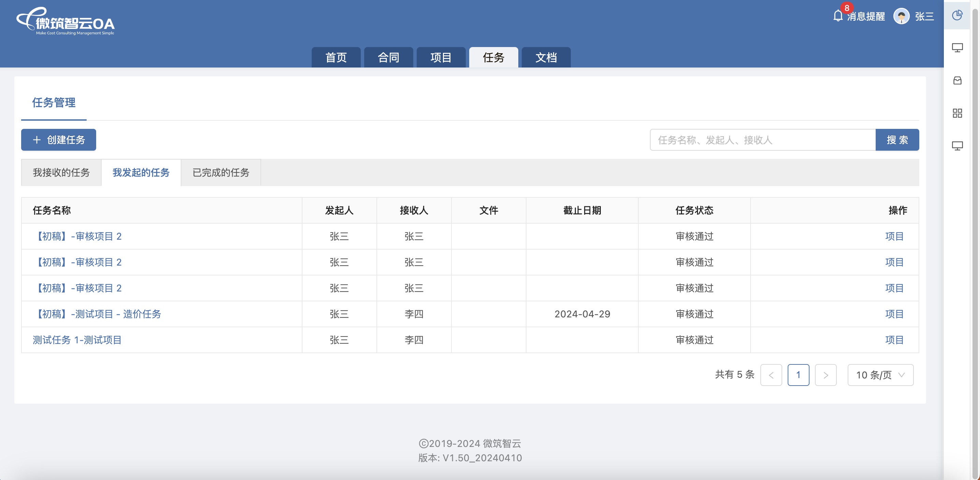980x480 pixels.
Task: Click the 微筑智云OA logo
Action: pos(65,22)
